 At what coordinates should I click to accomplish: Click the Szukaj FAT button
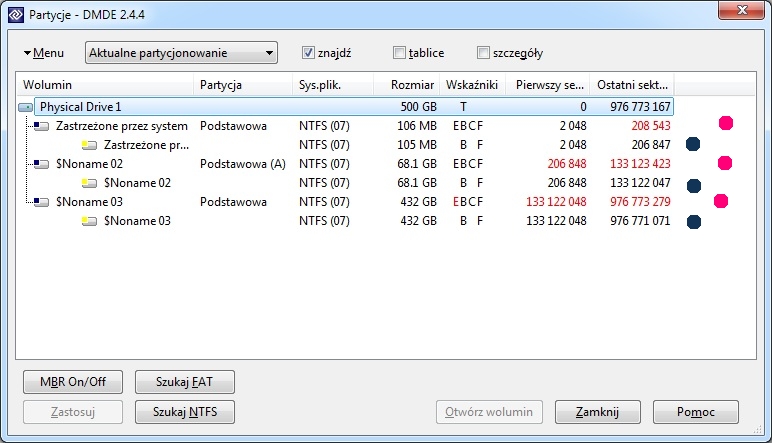pyautogui.click(x=185, y=382)
